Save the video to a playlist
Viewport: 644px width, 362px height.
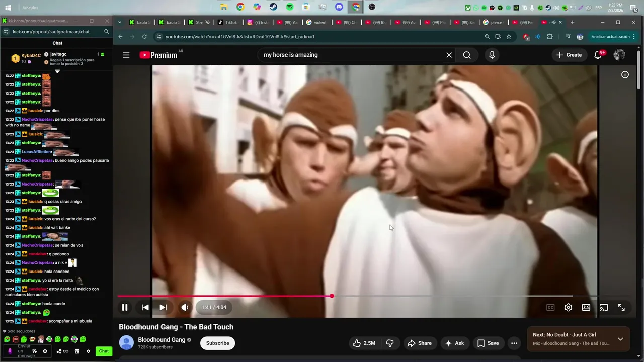[x=488, y=343]
